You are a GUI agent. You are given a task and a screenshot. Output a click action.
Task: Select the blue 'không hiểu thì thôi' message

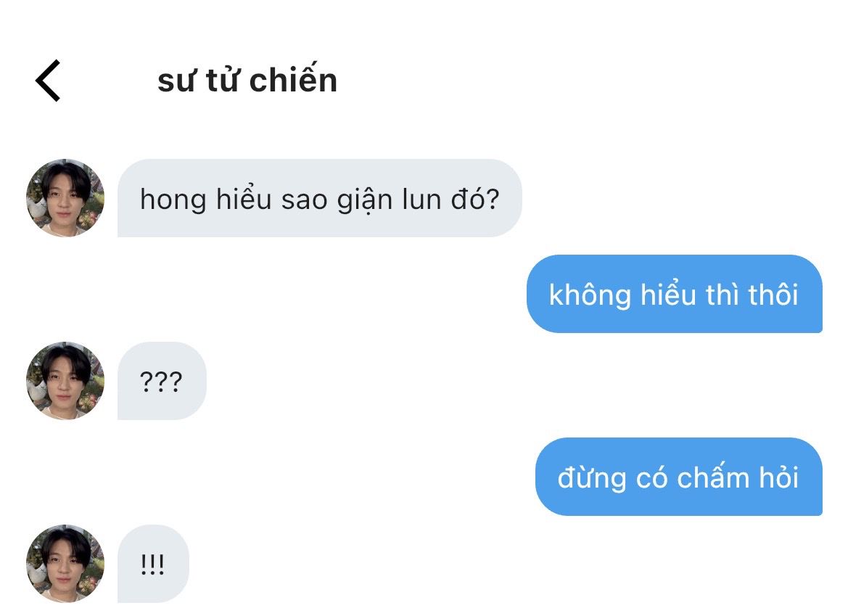tap(675, 294)
